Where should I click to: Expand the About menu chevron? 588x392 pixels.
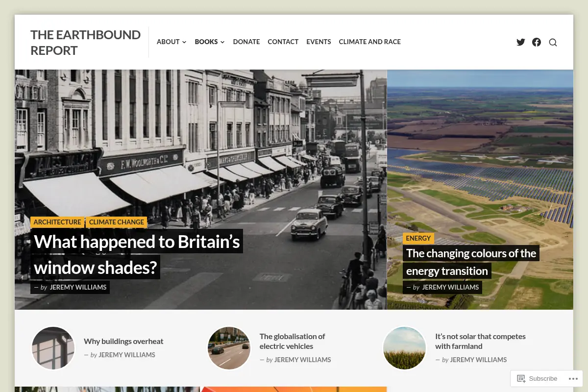click(x=184, y=42)
